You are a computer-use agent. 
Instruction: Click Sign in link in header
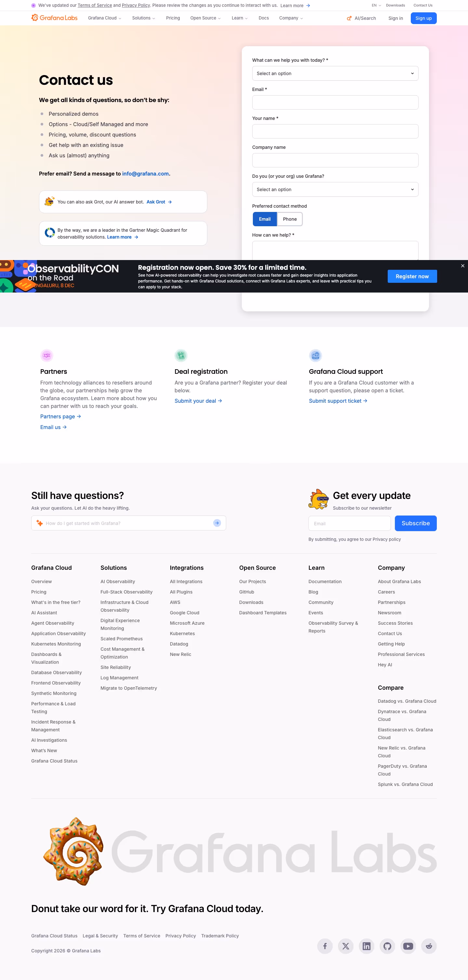point(395,18)
